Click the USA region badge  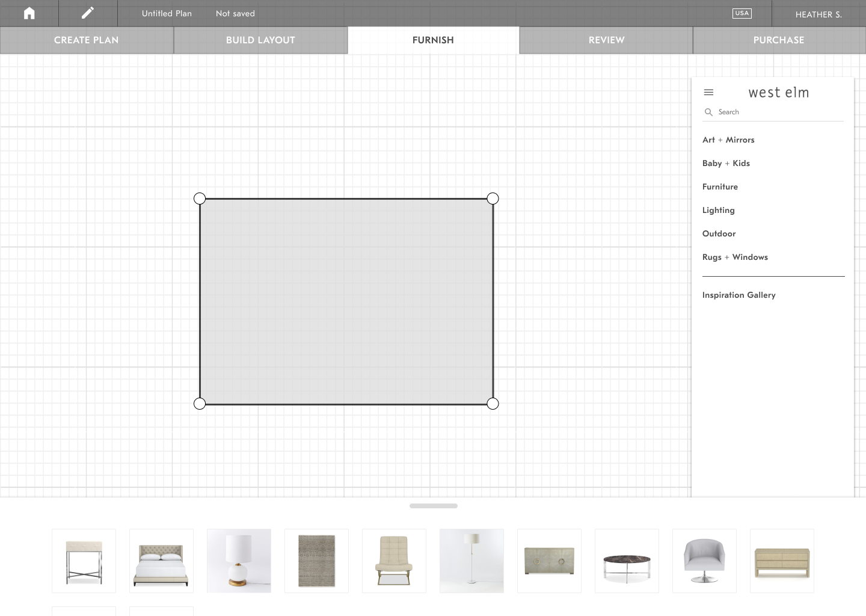(742, 13)
